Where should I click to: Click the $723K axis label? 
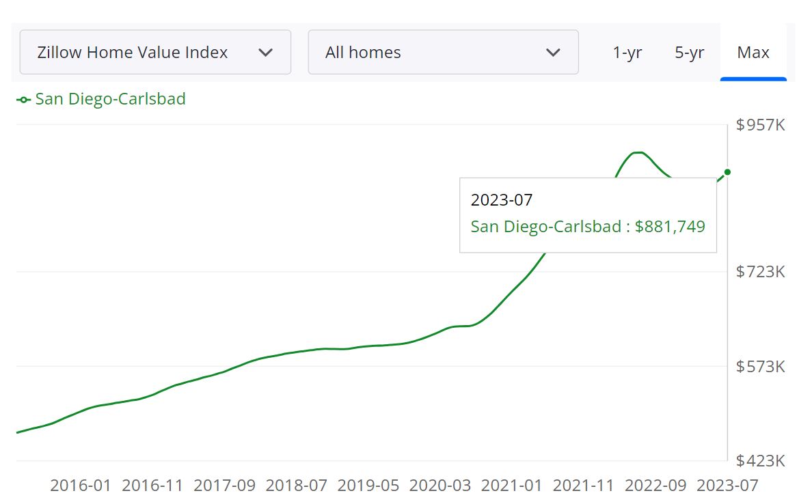(x=759, y=271)
